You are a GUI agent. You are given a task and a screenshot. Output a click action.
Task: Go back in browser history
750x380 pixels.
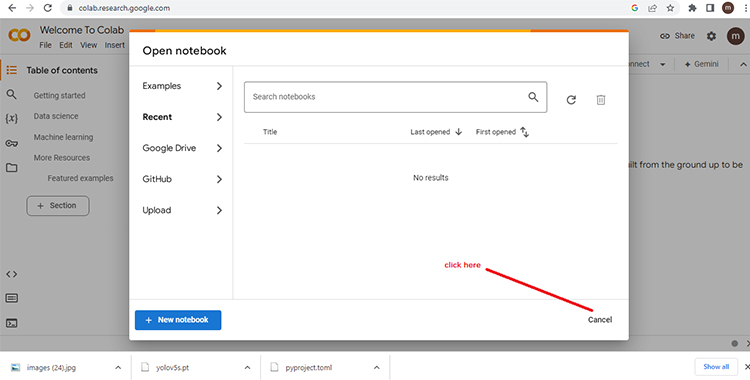tap(12, 8)
